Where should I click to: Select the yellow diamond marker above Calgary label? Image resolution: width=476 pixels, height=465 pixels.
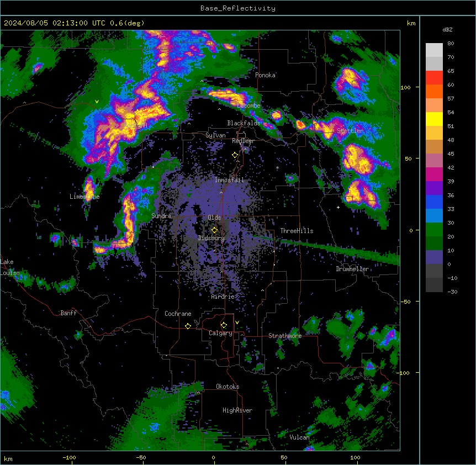(224, 325)
